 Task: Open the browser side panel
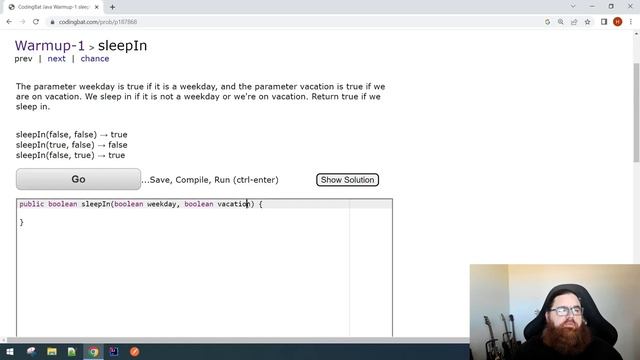tap(604, 22)
